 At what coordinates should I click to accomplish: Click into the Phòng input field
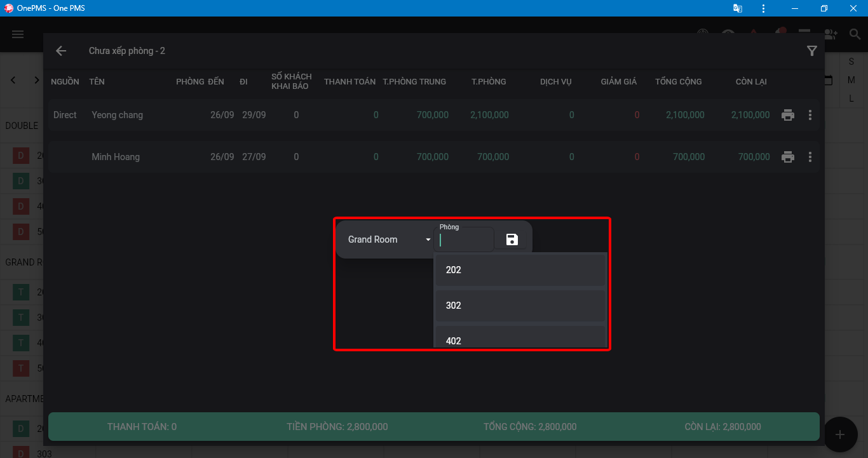464,239
